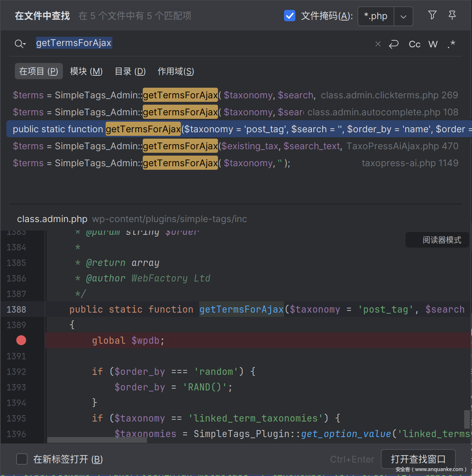Click the filter funnel icon

pos(432,15)
